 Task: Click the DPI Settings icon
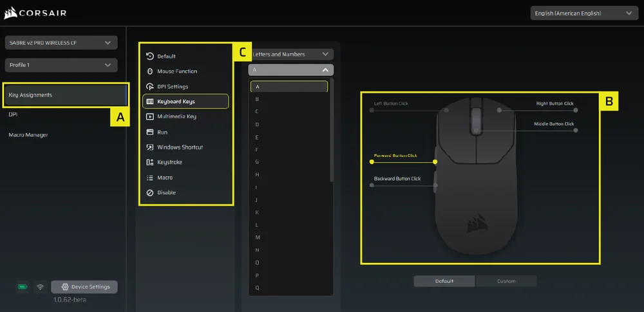click(150, 87)
